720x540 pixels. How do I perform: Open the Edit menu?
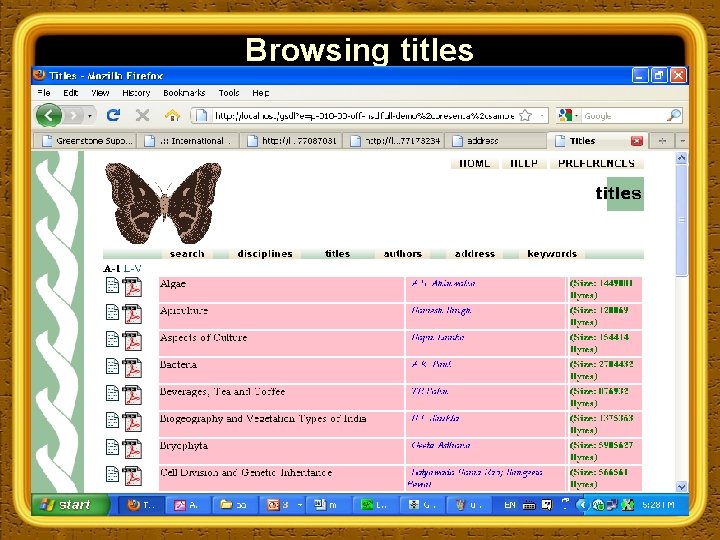pyautogui.click(x=71, y=93)
